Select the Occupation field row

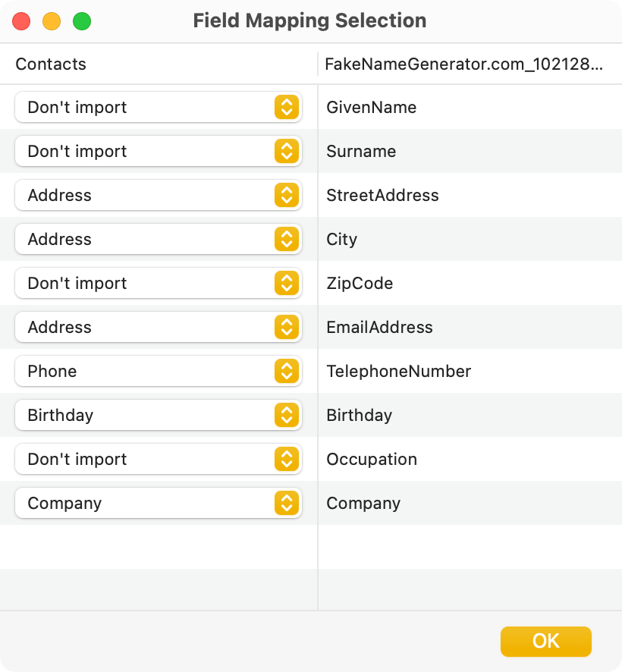pos(372,460)
